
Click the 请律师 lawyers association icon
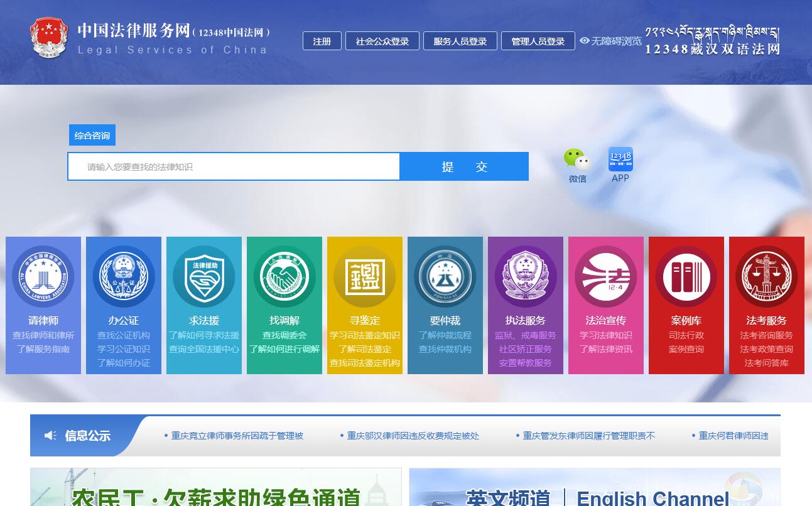click(x=43, y=277)
